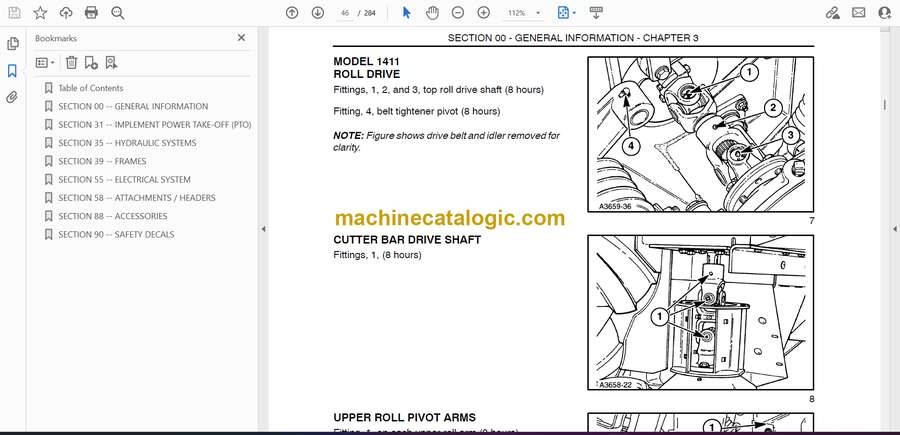Click the NOTE paragraph about drive belt
The width and height of the screenshot is (900, 435).
click(x=446, y=142)
